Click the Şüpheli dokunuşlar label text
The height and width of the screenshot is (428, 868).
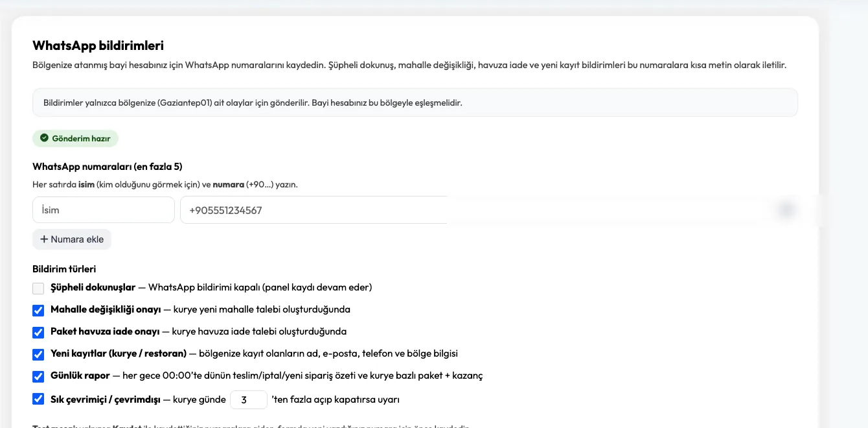pyautogui.click(x=93, y=287)
